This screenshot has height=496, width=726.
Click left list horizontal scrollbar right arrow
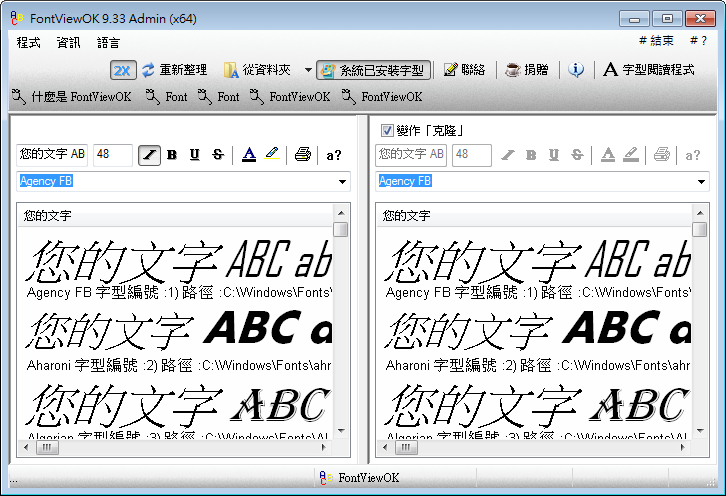pos(324,447)
